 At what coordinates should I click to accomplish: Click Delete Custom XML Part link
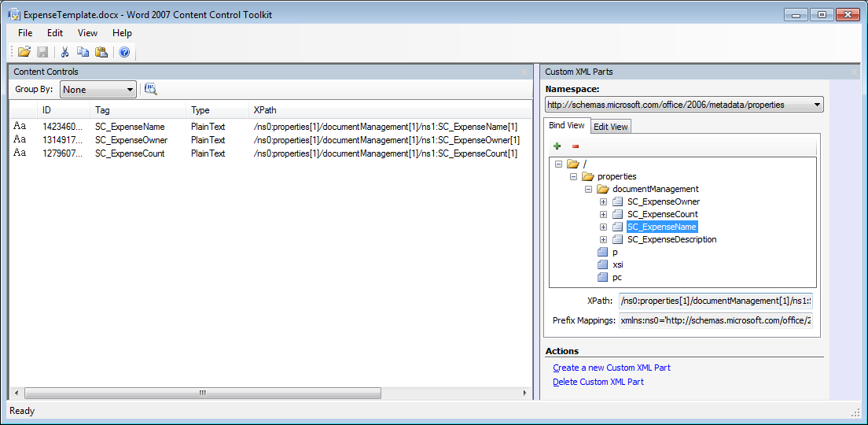[x=598, y=382]
